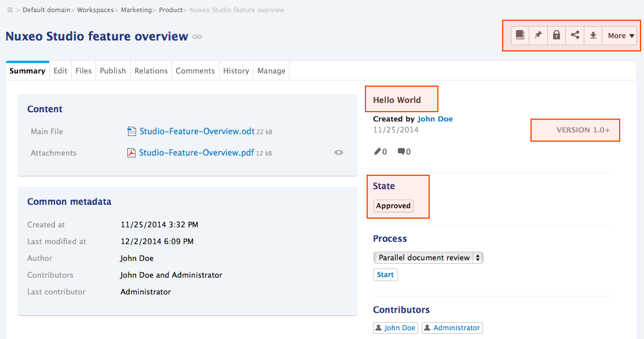
Task: Click the ODT file icon for main file
Action: pyautogui.click(x=132, y=131)
